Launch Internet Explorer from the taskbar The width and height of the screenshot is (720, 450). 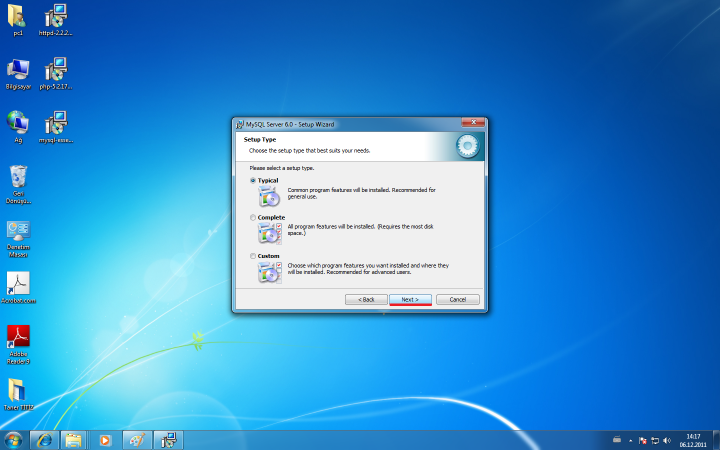point(43,439)
